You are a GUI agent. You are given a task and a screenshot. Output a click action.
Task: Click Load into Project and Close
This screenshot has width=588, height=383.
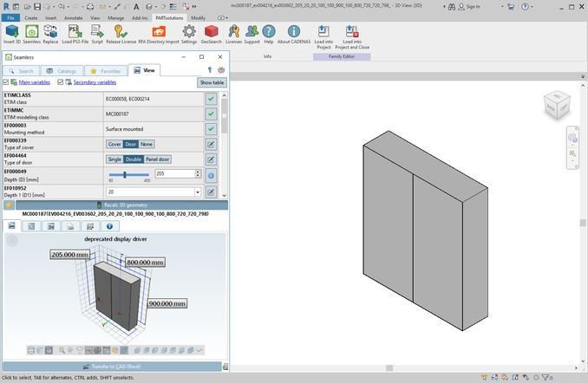[352, 32]
